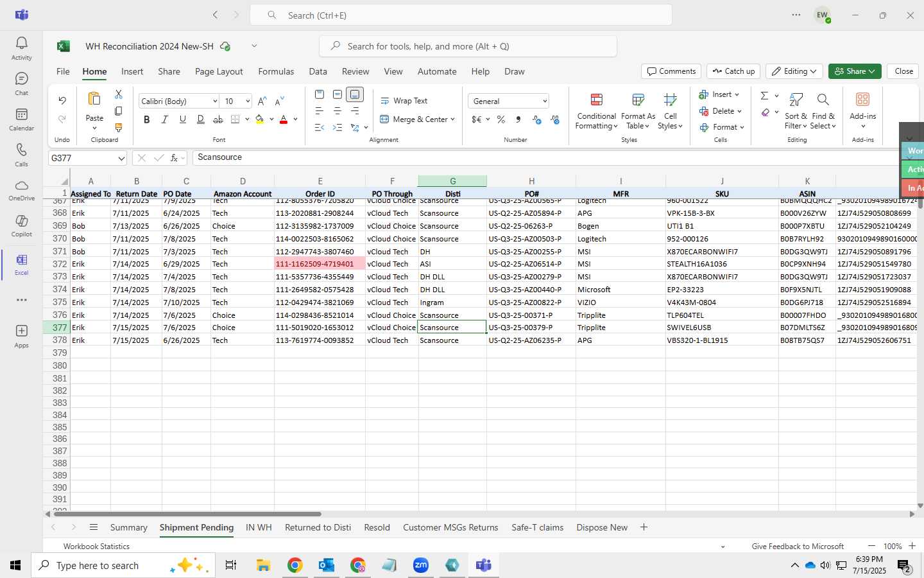Decrease decimal places
Viewport: 924px width, 578px height.
(555, 119)
